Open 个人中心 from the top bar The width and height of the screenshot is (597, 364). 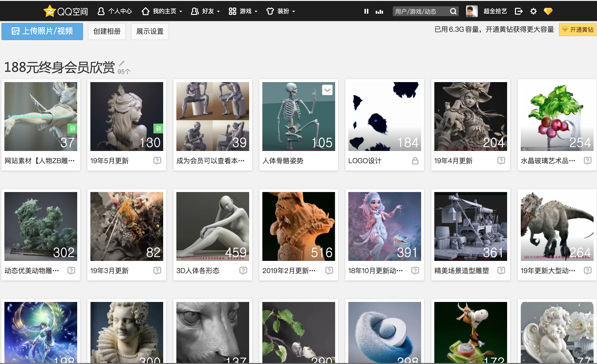click(115, 11)
